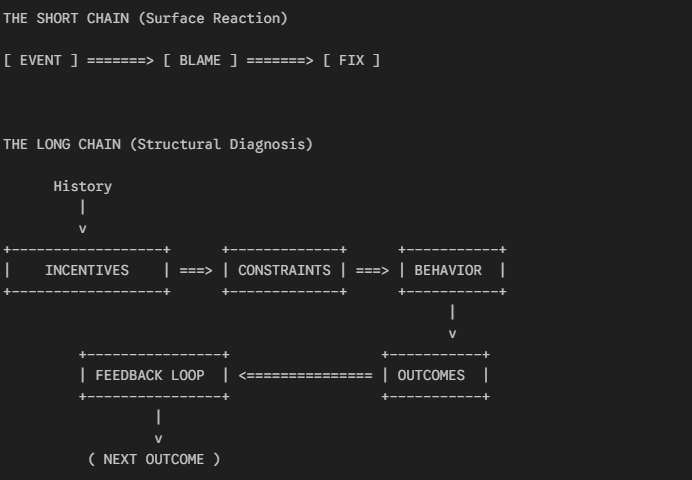Image resolution: width=692 pixels, height=480 pixels.
Task: Click the arrow between EVENT and BLAME
Action: (x=120, y=61)
